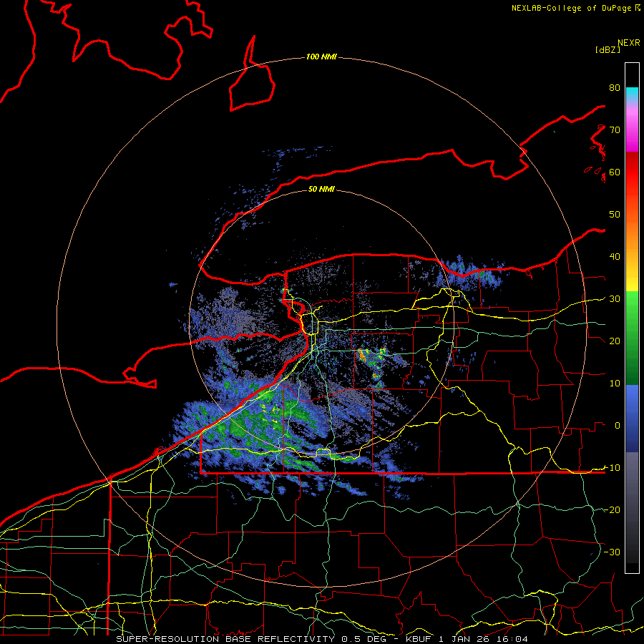
Task: Click the 20 value on dBZ scale
Action: click(x=615, y=341)
